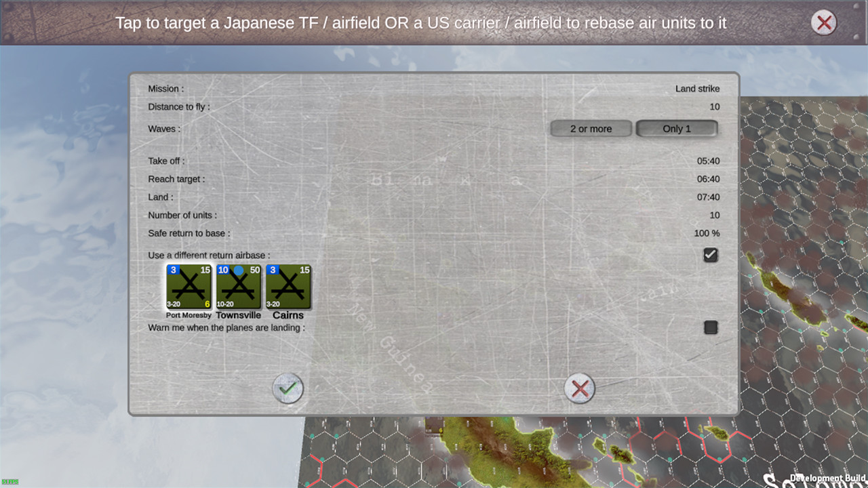Confirm mission with the green checkmark

point(288,389)
